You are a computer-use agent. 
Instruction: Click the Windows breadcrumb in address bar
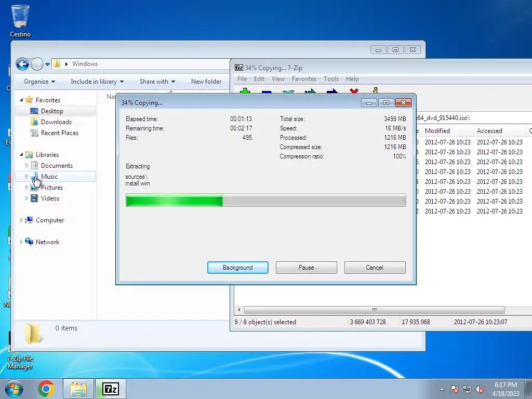[x=85, y=64]
